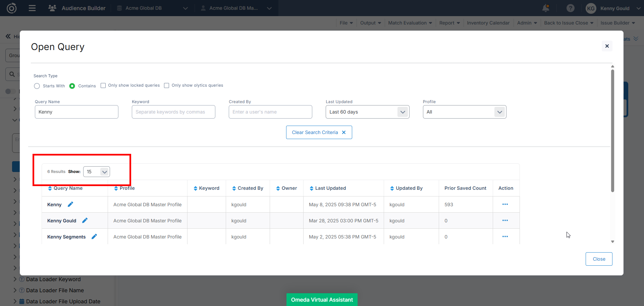Open the action menu for the Kenny row

(x=505, y=204)
